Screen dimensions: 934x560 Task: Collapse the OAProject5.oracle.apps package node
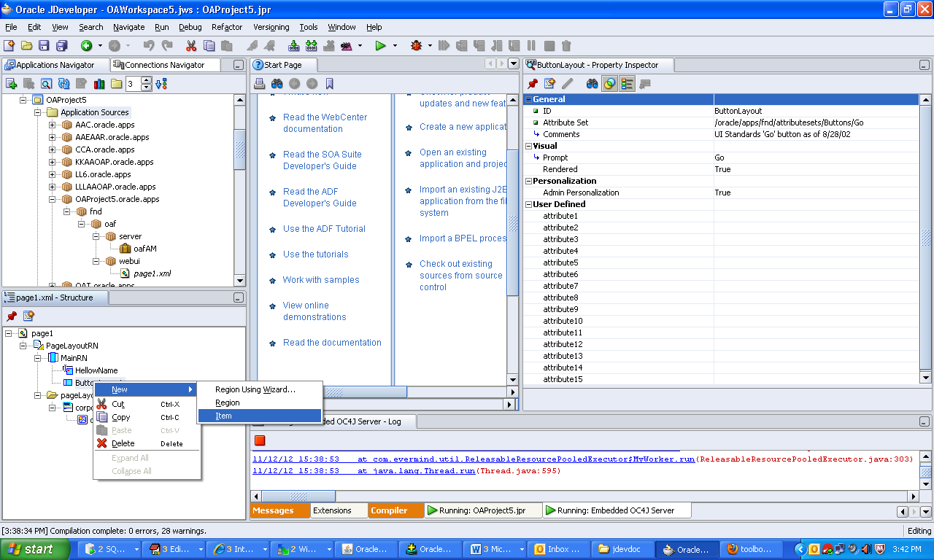tap(53, 199)
